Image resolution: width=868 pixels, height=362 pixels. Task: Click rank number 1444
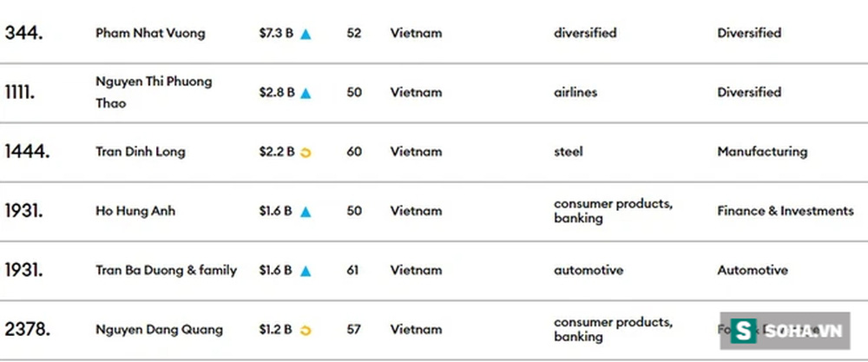tap(27, 152)
